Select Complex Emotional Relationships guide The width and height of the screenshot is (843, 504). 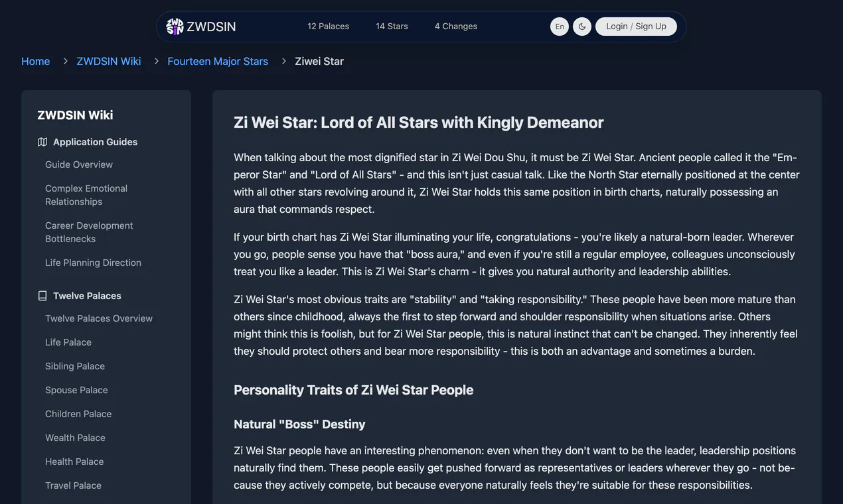tap(86, 195)
